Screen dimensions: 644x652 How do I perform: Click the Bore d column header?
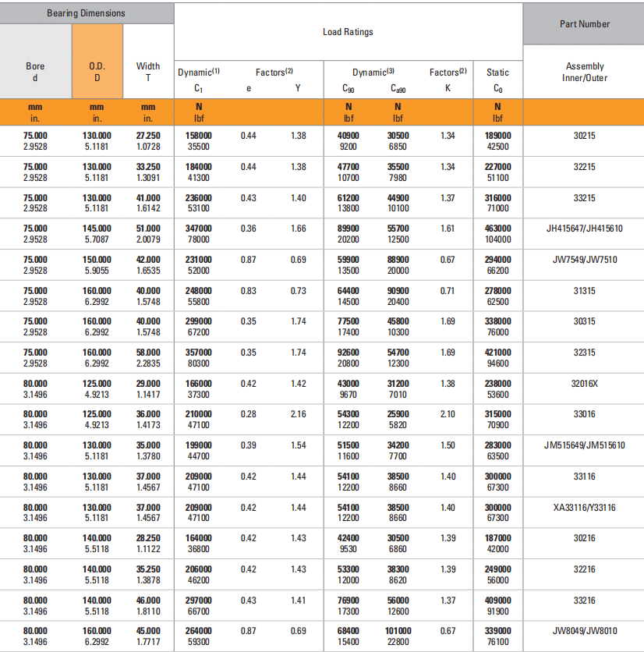35,72
